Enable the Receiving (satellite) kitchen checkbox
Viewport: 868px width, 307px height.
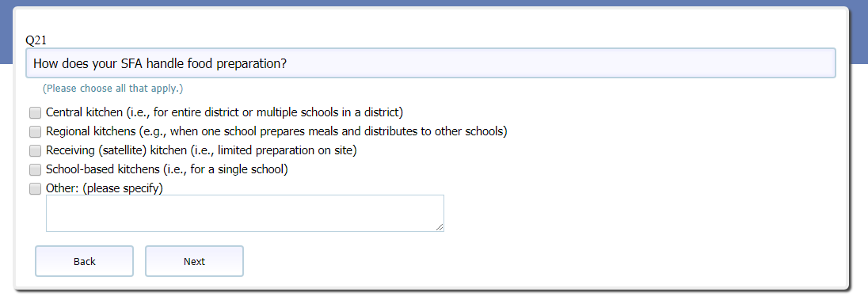pyautogui.click(x=36, y=150)
